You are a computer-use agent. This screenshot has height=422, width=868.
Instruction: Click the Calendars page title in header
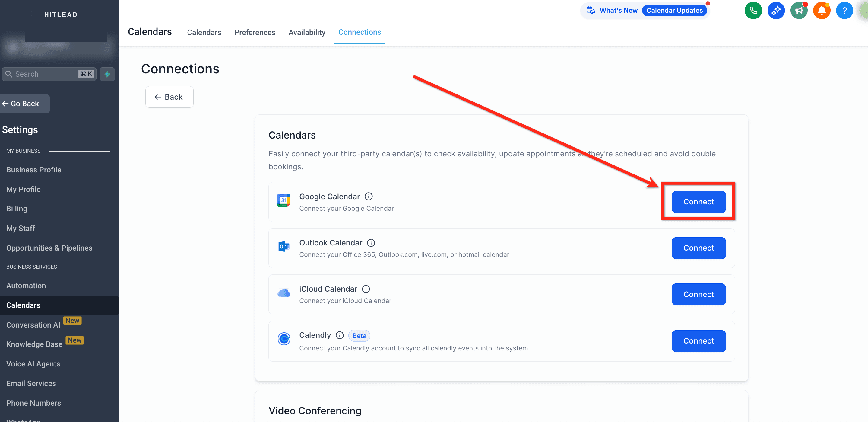click(150, 32)
